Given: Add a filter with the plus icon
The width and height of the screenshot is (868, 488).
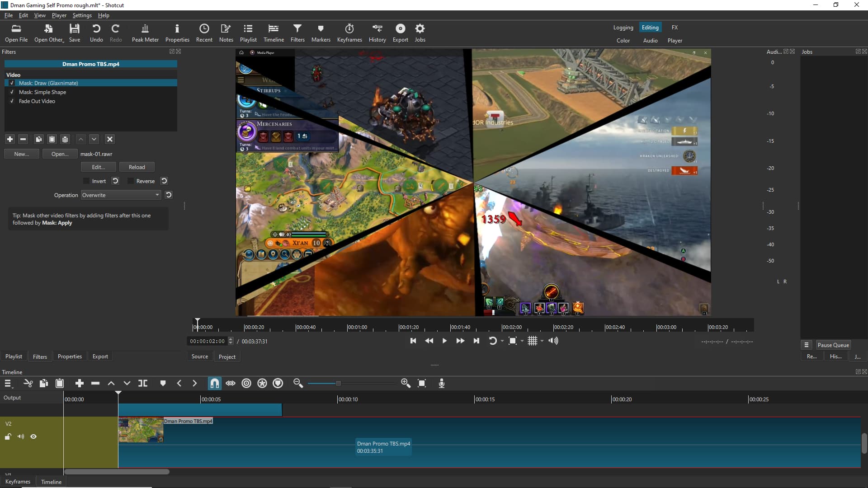Looking at the screenshot, I should pyautogui.click(x=10, y=139).
